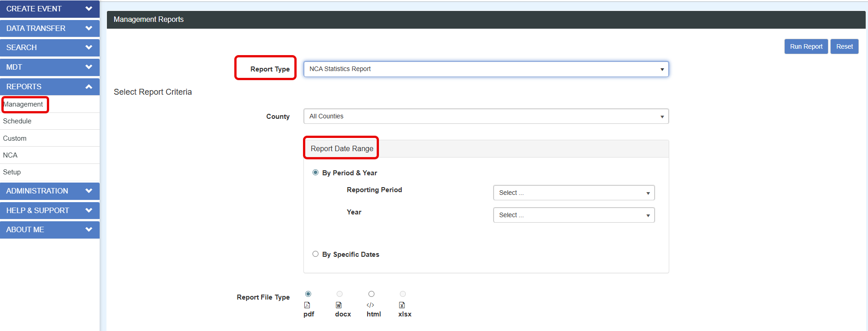Click the docx label text
868x331 pixels.
click(x=343, y=314)
